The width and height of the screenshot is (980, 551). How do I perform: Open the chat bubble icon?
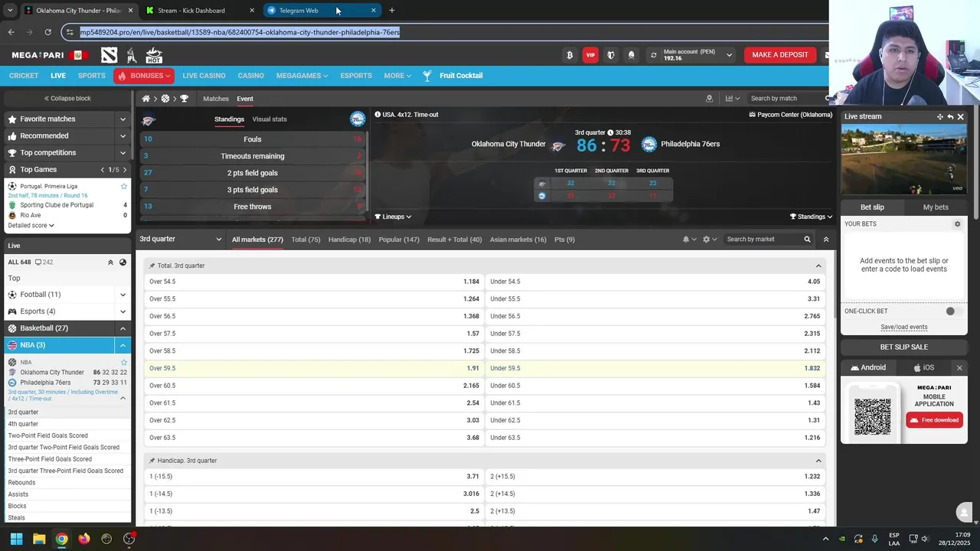coord(964,512)
